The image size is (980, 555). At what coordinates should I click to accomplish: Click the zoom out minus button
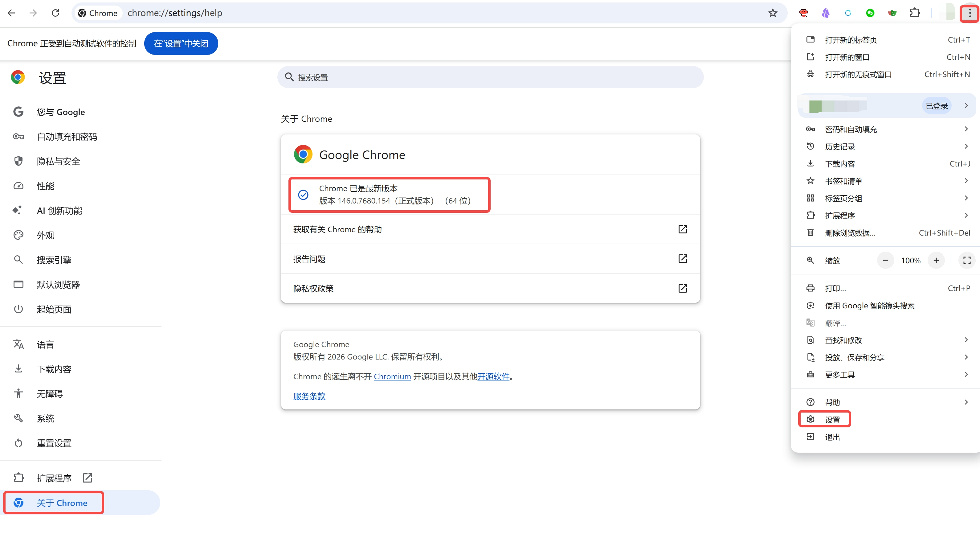pyautogui.click(x=885, y=260)
